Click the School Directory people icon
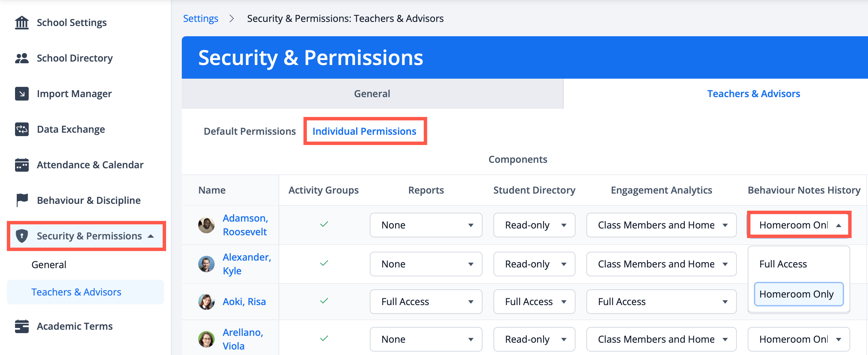Viewport: 868px width, 355px height. (x=22, y=58)
